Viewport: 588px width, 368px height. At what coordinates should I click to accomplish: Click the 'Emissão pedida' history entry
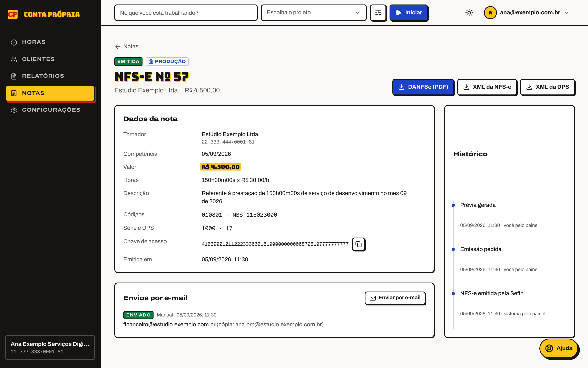point(481,249)
